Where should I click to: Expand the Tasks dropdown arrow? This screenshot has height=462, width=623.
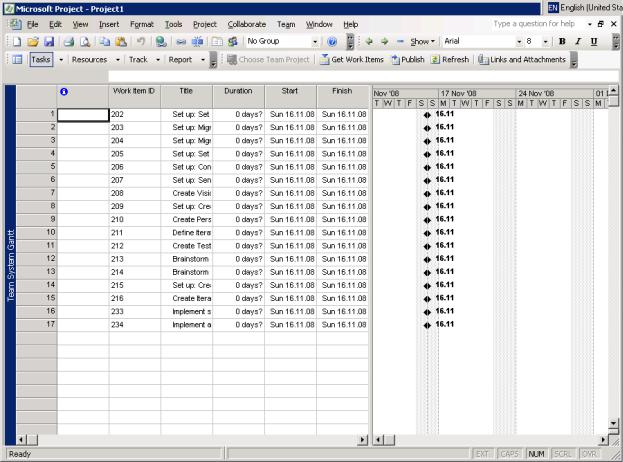pyautogui.click(x=61, y=60)
